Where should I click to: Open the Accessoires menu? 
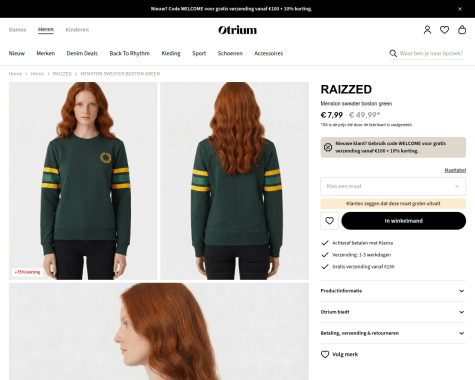point(269,53)
